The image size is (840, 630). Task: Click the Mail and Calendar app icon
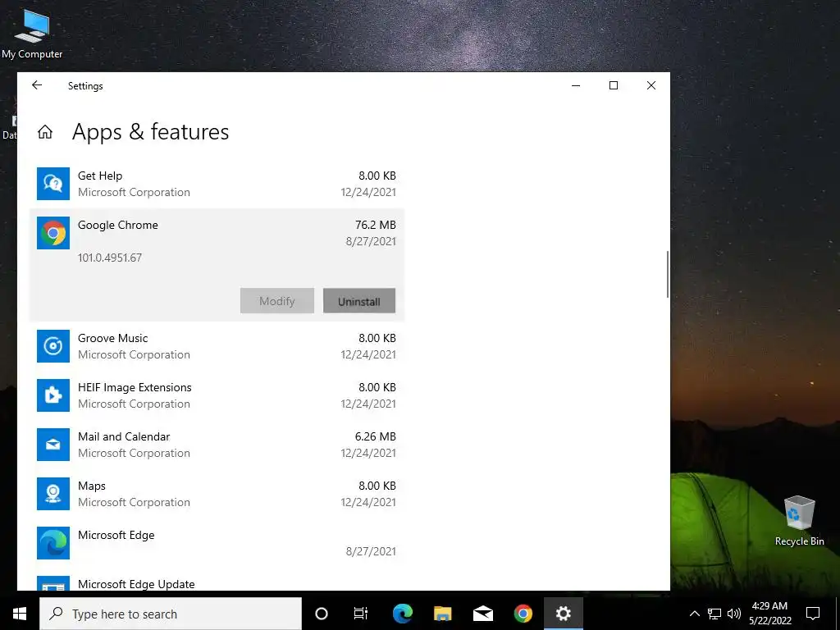coord(53,445)
